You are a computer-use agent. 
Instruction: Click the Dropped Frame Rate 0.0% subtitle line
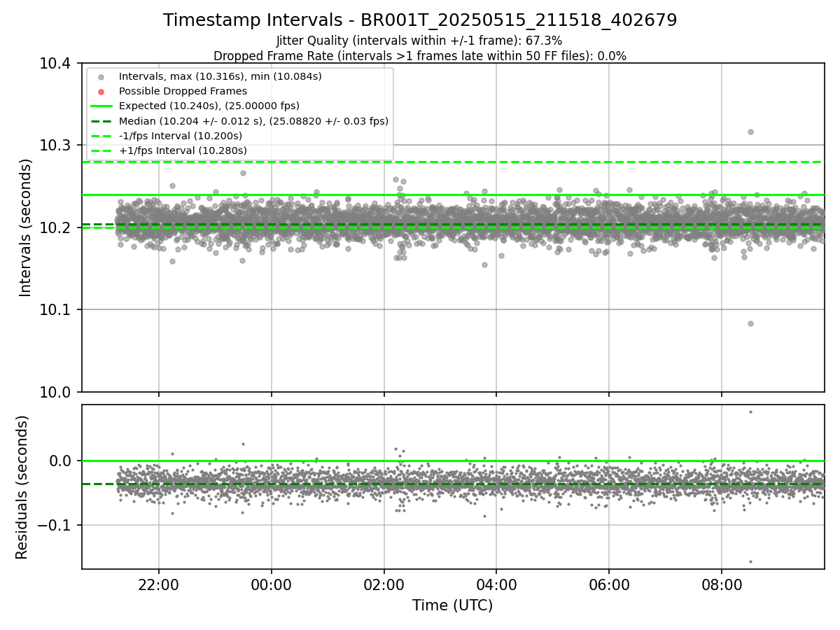tap(420, 56)
